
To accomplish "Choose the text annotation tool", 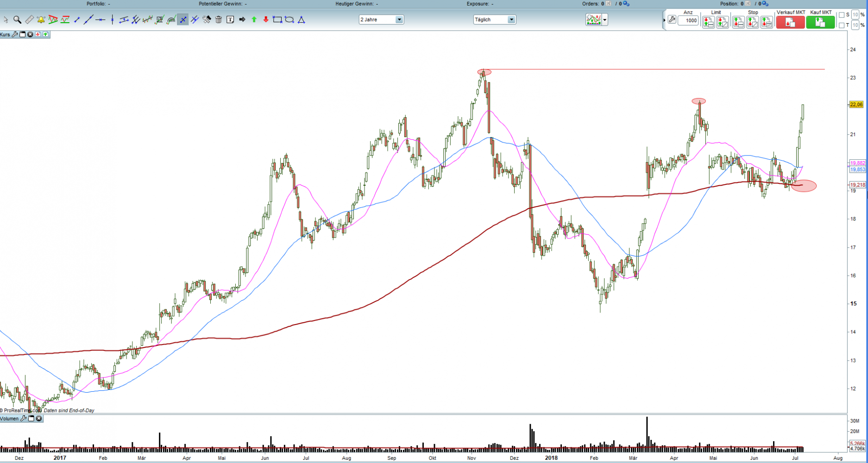I will coord(230,19).
